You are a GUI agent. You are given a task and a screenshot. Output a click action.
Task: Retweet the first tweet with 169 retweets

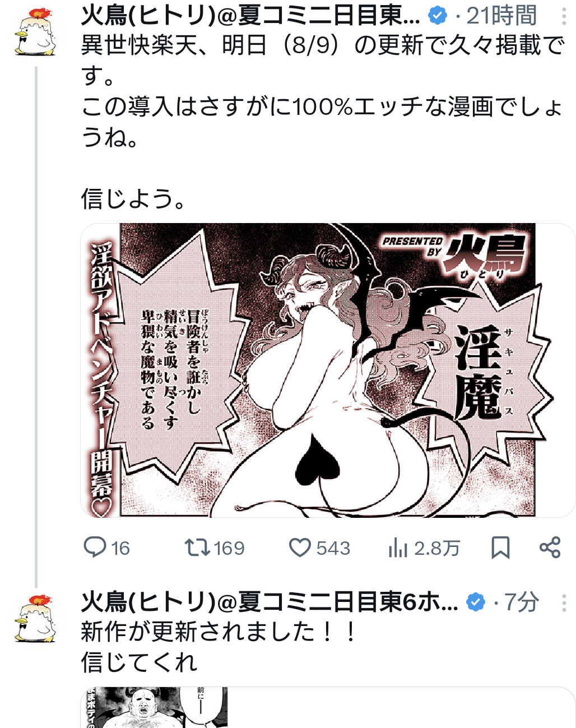tap(215, 548)
